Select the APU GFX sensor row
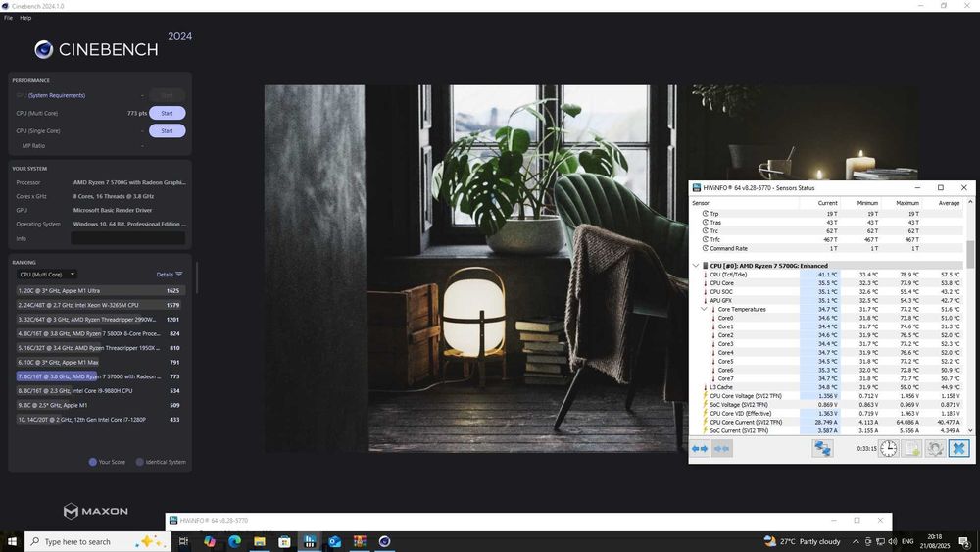980x552 pixels. coord(827,301)
